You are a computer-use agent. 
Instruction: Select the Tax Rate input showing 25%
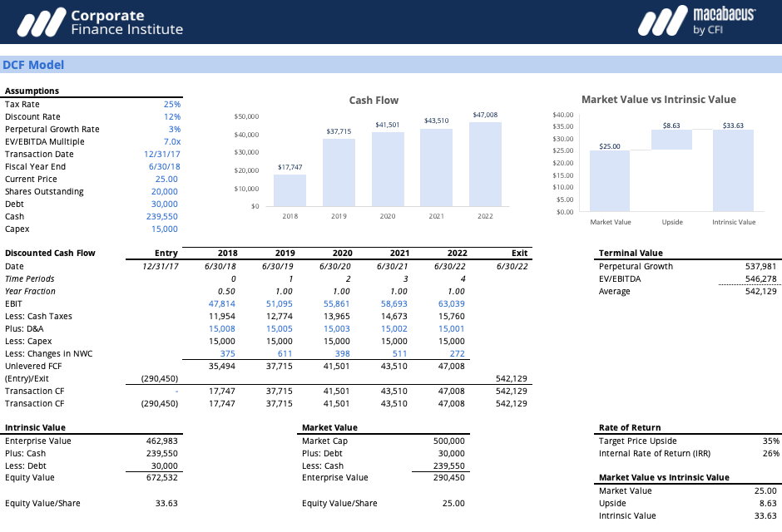[x=172, y=103]
